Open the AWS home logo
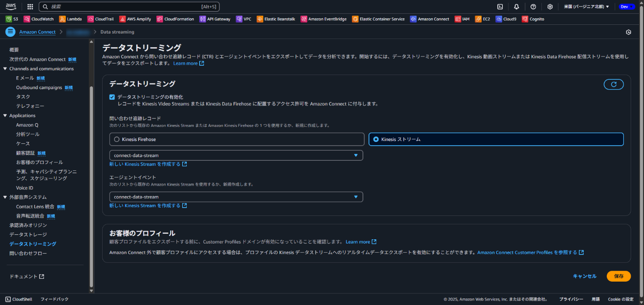Image resolution: width=644 pixels, height=305 pixels. coord(11,6)
